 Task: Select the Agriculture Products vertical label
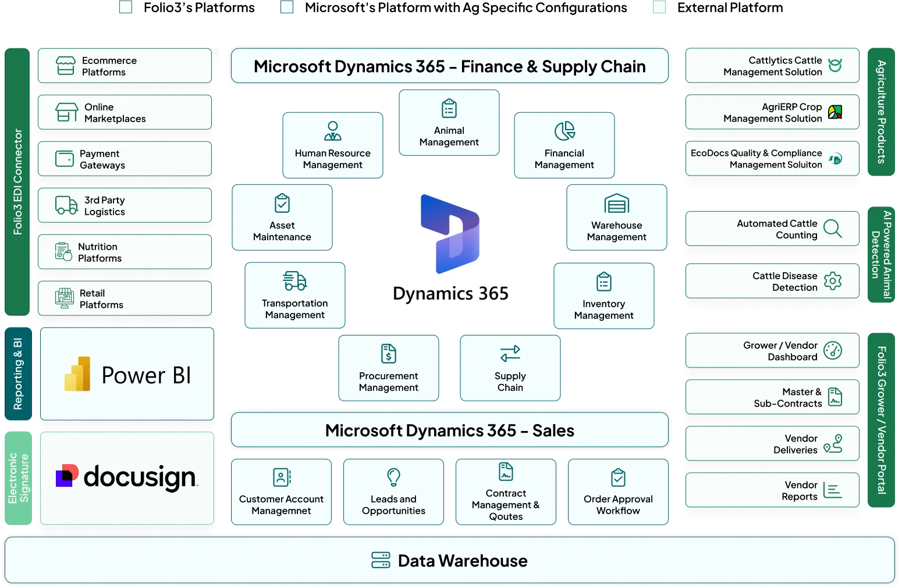881,112
